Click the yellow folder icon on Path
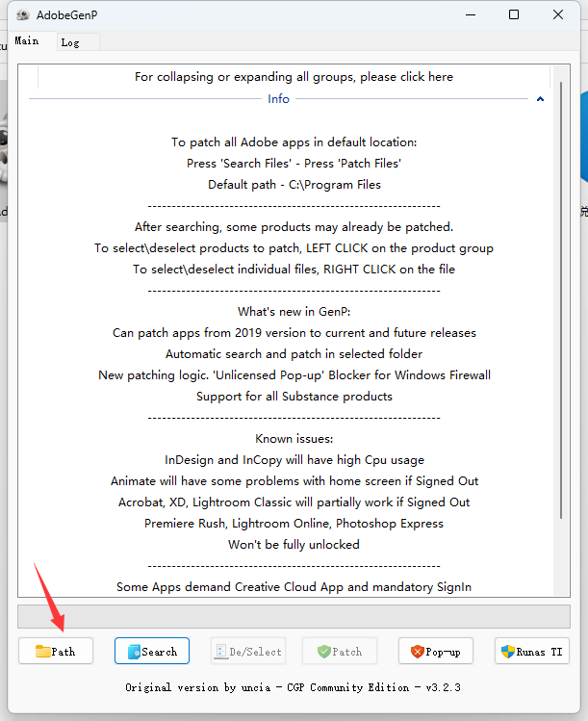The height and width of the screenshot is (721, 588). (x=42, y=651)
